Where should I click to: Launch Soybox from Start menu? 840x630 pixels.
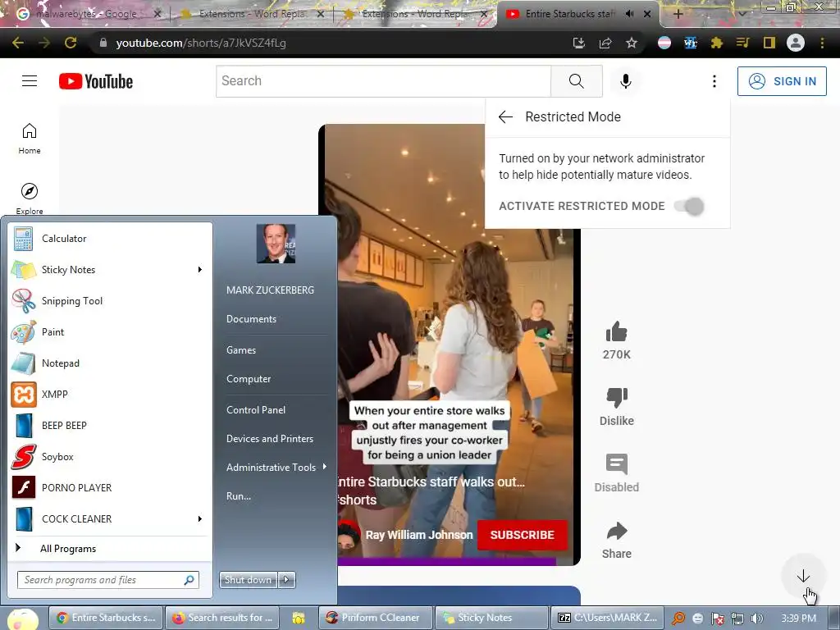click(109, 457)
